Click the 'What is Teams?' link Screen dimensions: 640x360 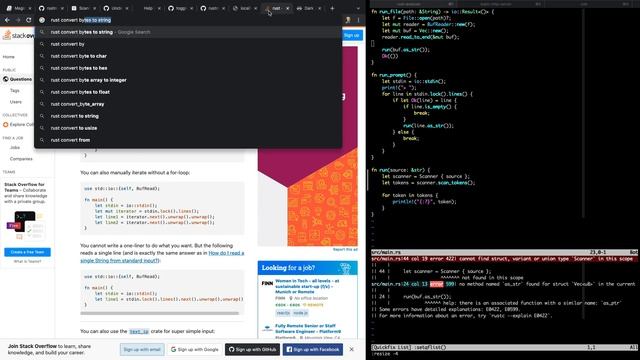pos(27,261)
